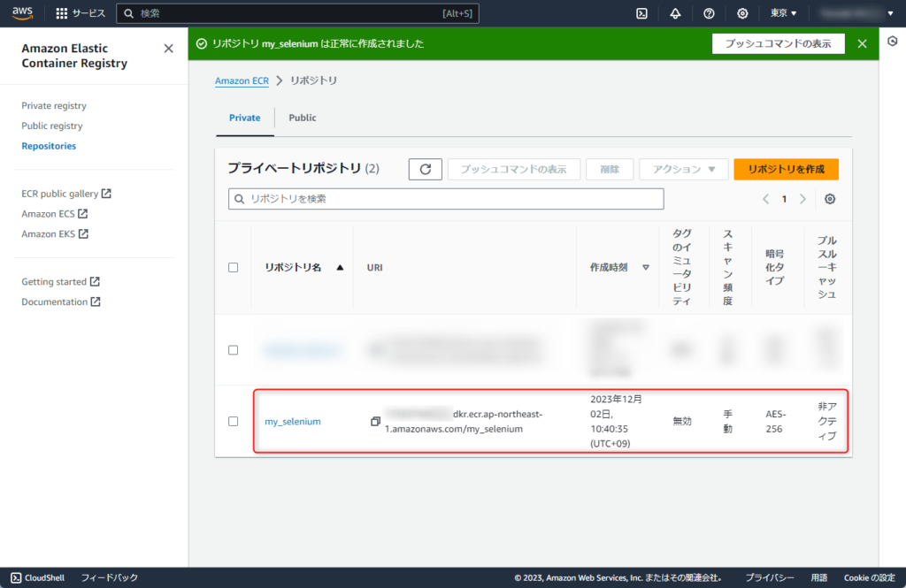The height and width of the screenshot is (588, 906).
Task: Open Cookie の設定 footer link
Action: pos(869,577)
